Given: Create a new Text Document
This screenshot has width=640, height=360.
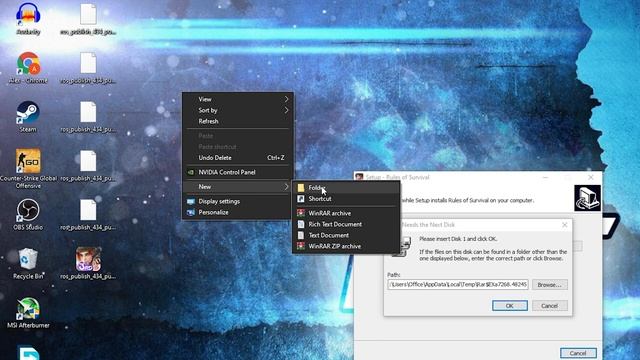Looking at the screenshot, I should click(x=346, y=235).
